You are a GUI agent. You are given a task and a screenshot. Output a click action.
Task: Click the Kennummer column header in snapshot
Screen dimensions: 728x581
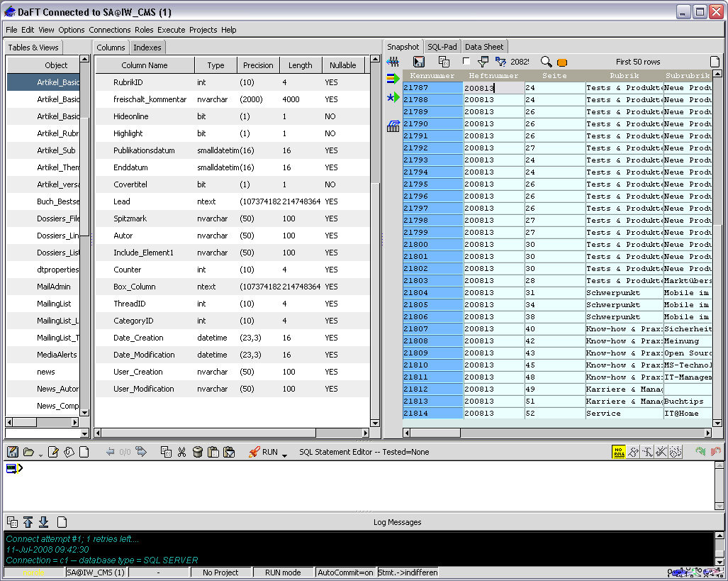coord(432,76)
